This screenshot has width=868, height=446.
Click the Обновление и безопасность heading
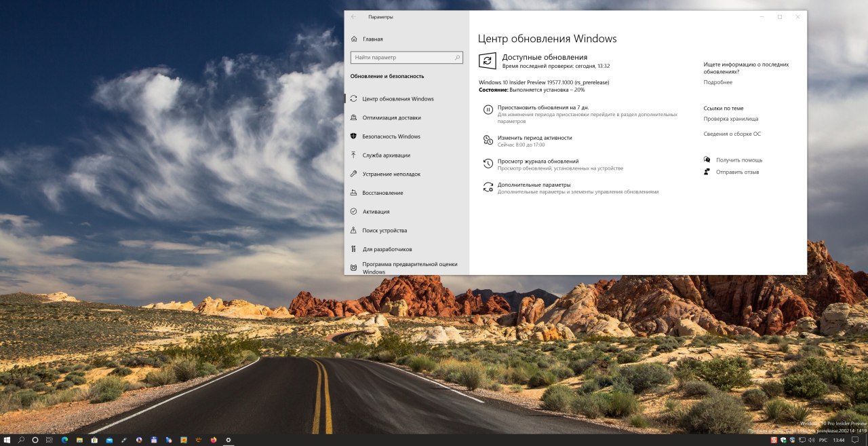(387, 76)
